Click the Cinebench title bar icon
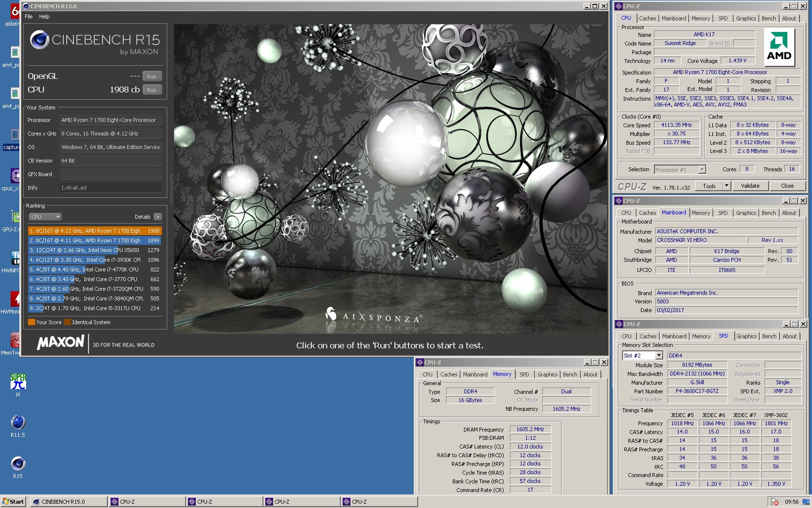The height and width of the screenshot is (508, 812). pos(26,6)
